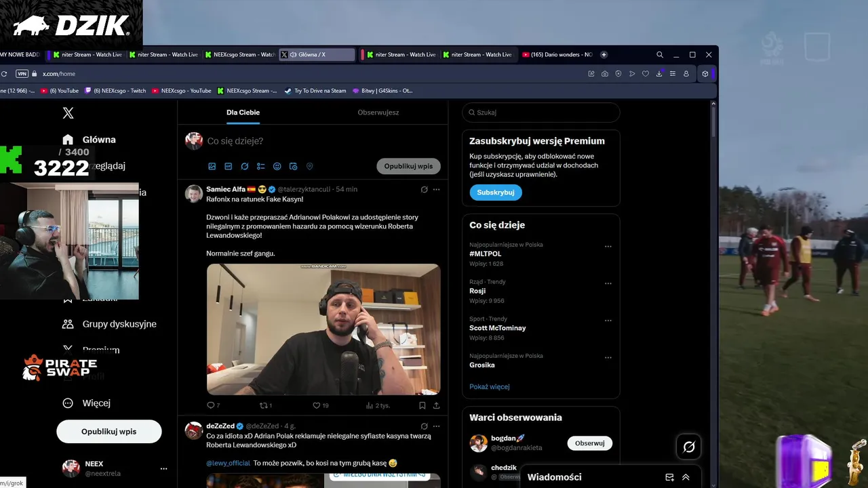
Task: Click Opublikuj wpis button in composer
Action: click(x=408, y=166)
